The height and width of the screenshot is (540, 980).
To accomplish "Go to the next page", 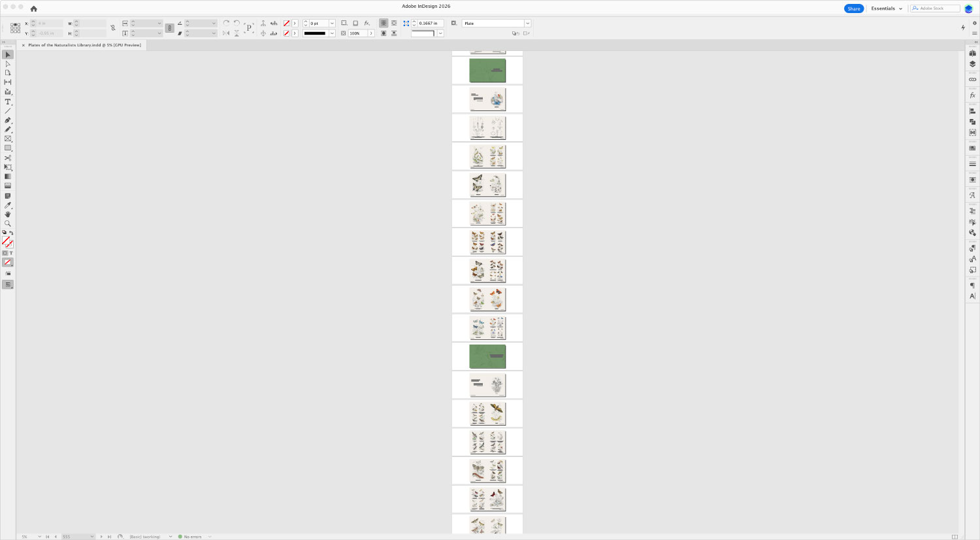I will point(101,537).
